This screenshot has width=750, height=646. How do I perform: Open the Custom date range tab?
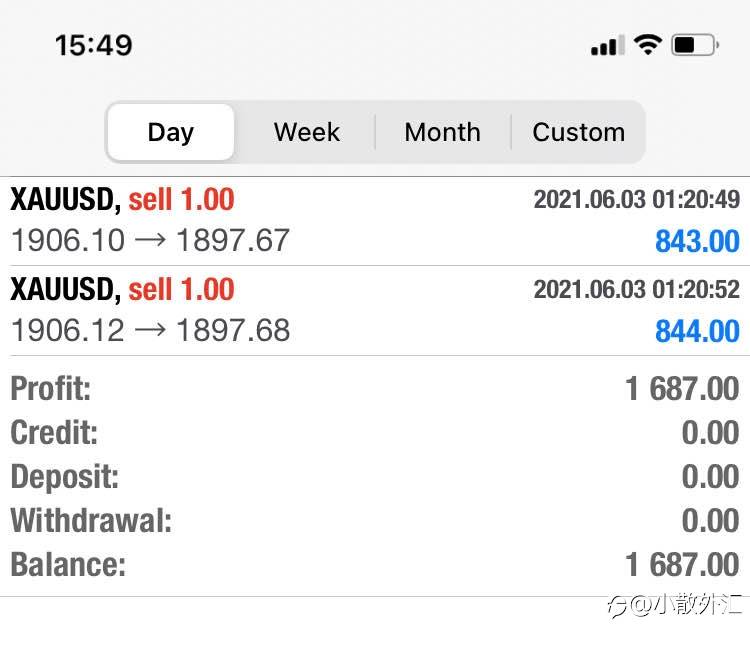pos(578,132)
